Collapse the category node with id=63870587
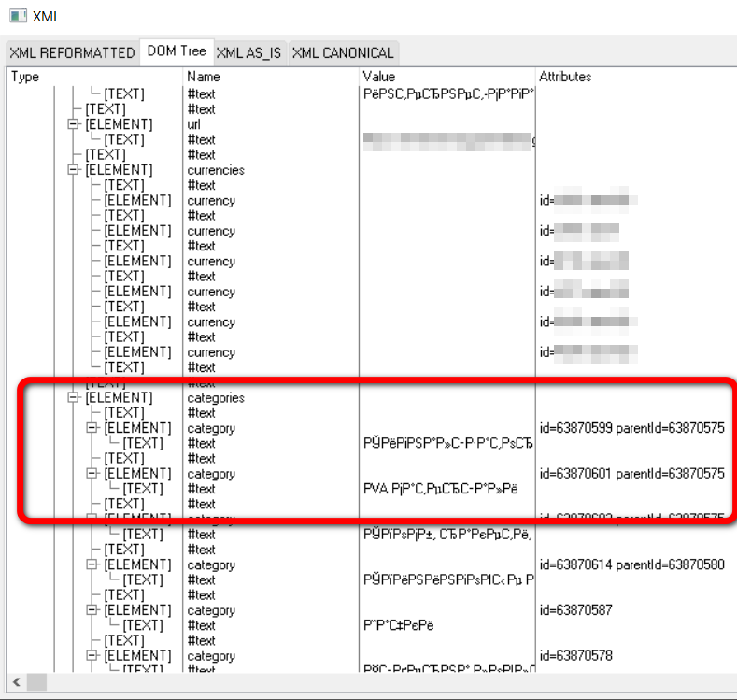737x700 pixels. coord(92,610)
